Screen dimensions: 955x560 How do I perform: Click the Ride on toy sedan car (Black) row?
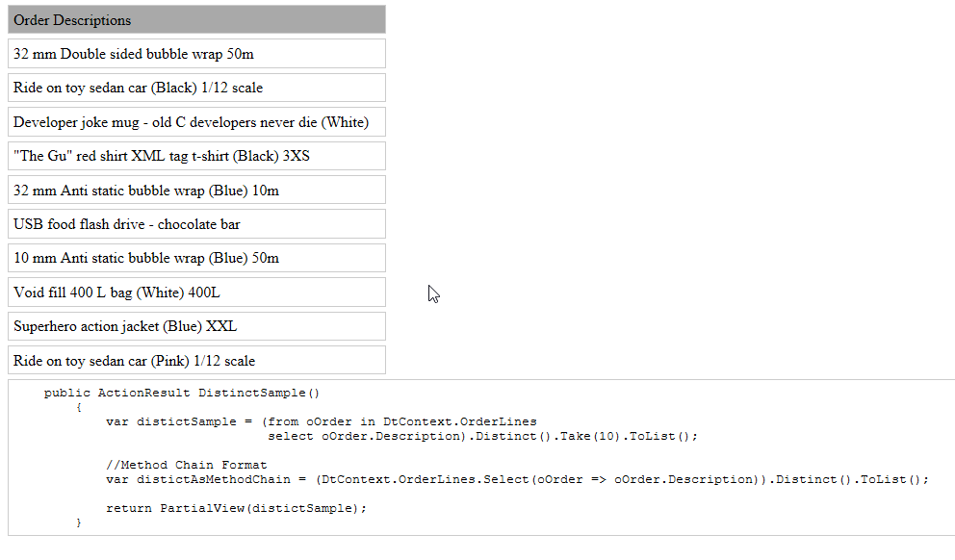(x=196, y=88)
